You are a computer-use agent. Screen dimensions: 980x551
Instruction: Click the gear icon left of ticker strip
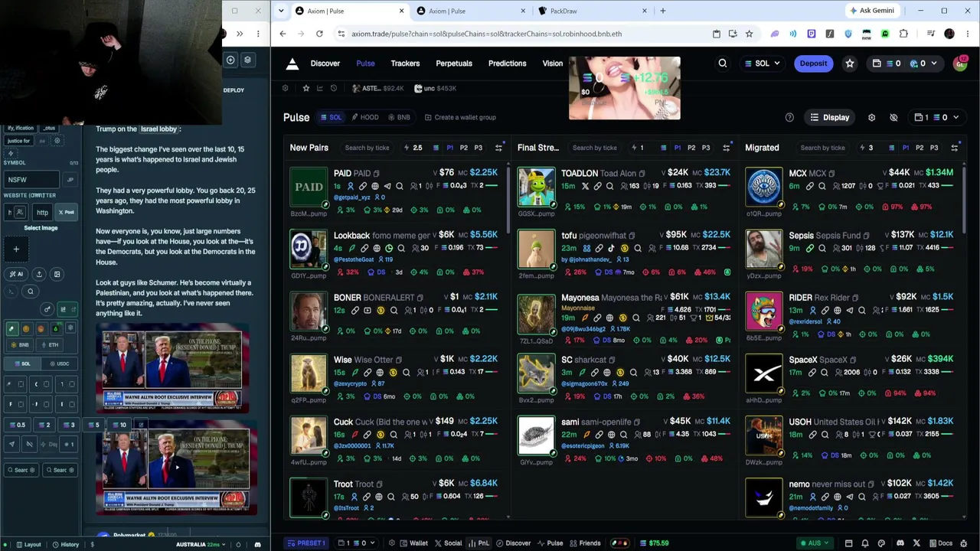(x=286, y=88)
